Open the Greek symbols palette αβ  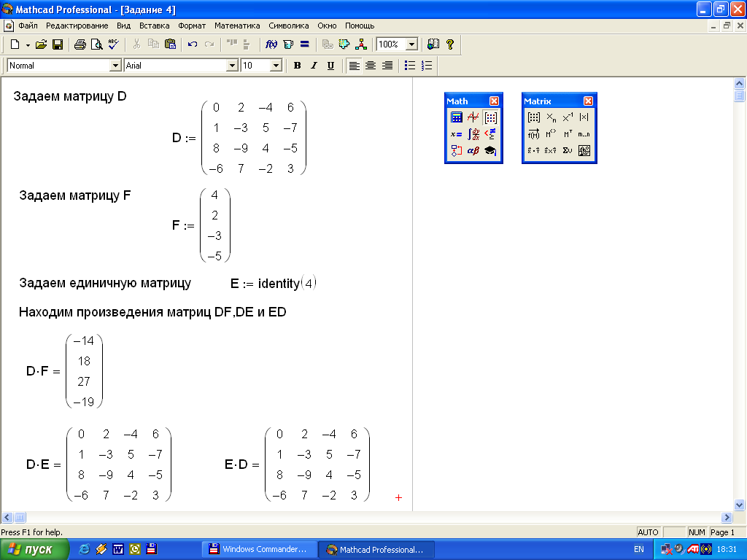tap(473, 151)
